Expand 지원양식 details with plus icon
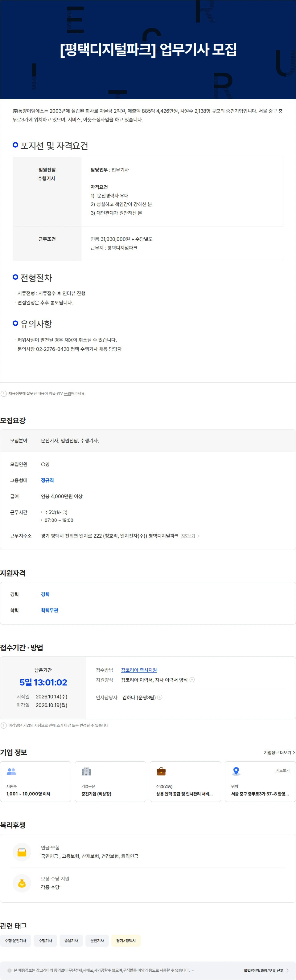Screen dimensions: 296x980 point(192,679)
